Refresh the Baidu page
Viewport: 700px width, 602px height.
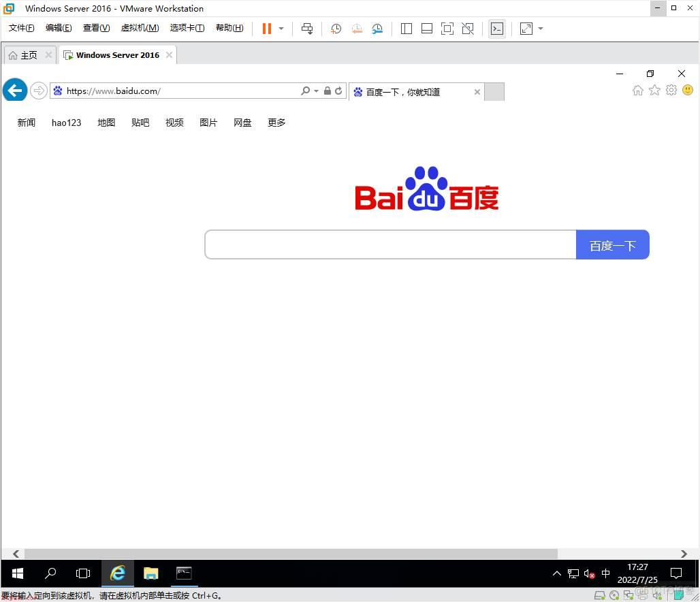[338, 91]
